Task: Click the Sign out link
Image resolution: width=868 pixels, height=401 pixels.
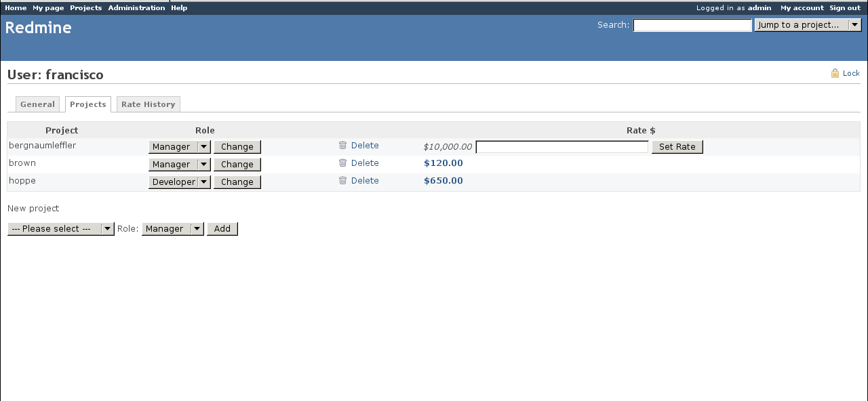Action: coord(845,7)
